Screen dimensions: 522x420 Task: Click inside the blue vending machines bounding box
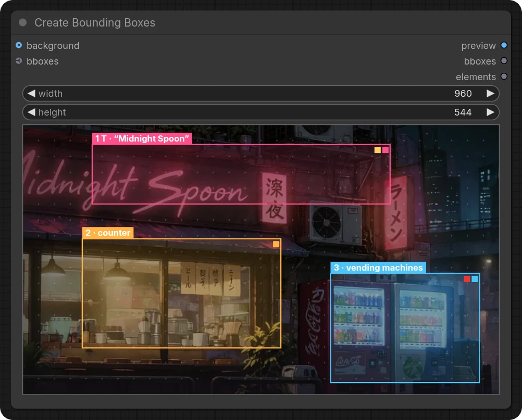[x=405, y=328]
